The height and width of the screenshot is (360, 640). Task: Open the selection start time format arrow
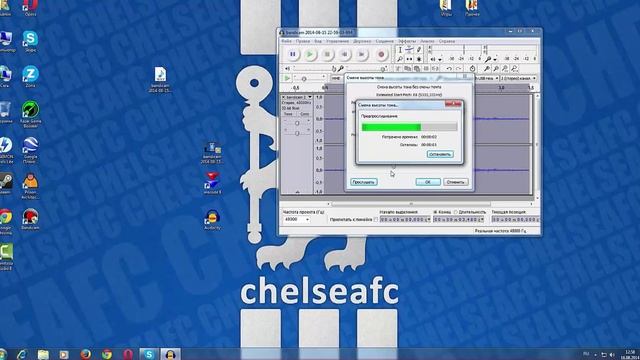click(x=429, y=220)
